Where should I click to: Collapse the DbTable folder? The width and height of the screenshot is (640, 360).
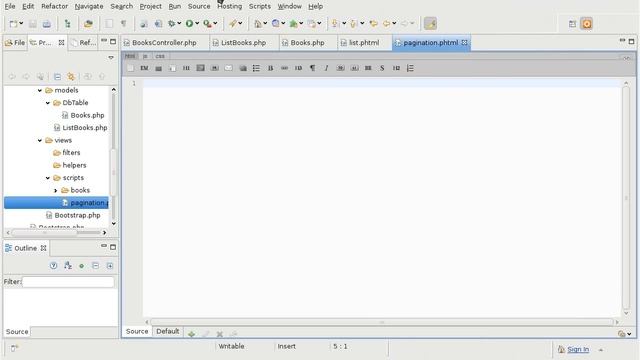(x=48, y=103)
